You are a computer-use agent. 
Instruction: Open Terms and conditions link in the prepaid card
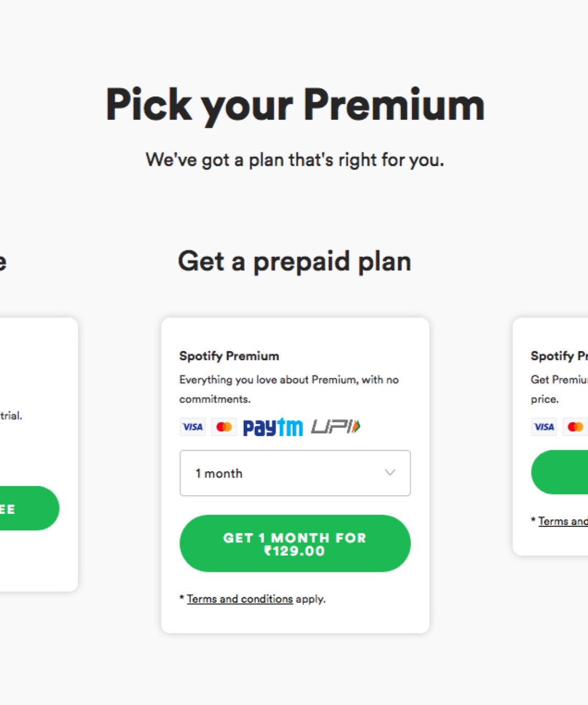[240, 599]
